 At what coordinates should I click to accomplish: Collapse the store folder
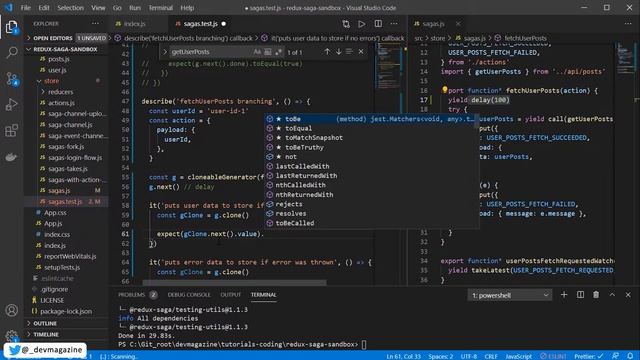[51, 81]
